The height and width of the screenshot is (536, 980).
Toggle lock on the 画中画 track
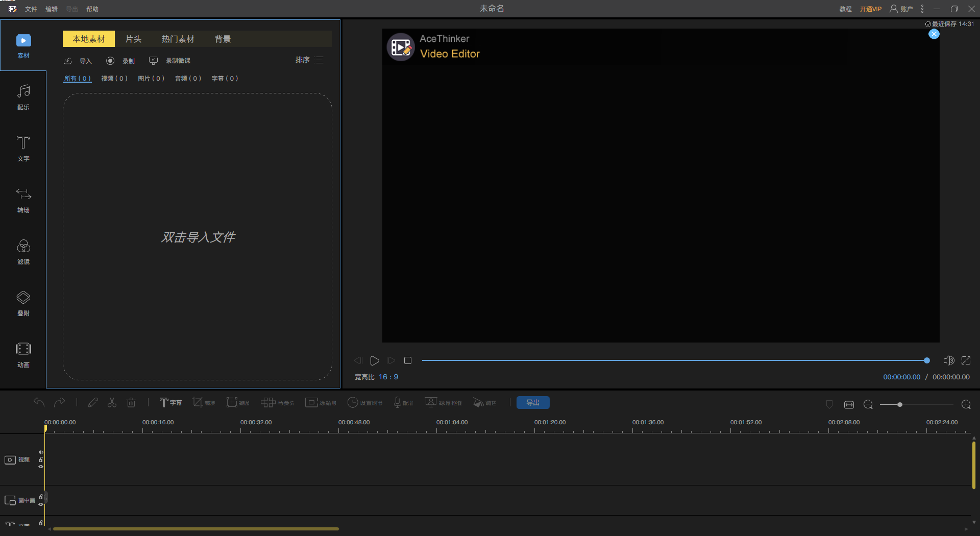pos(41,497)
